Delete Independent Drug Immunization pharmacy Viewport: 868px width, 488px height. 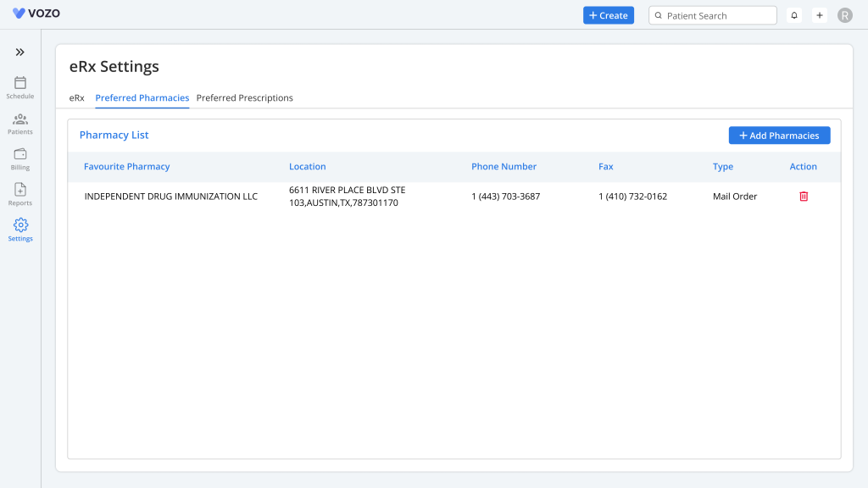tap(804, 197)
